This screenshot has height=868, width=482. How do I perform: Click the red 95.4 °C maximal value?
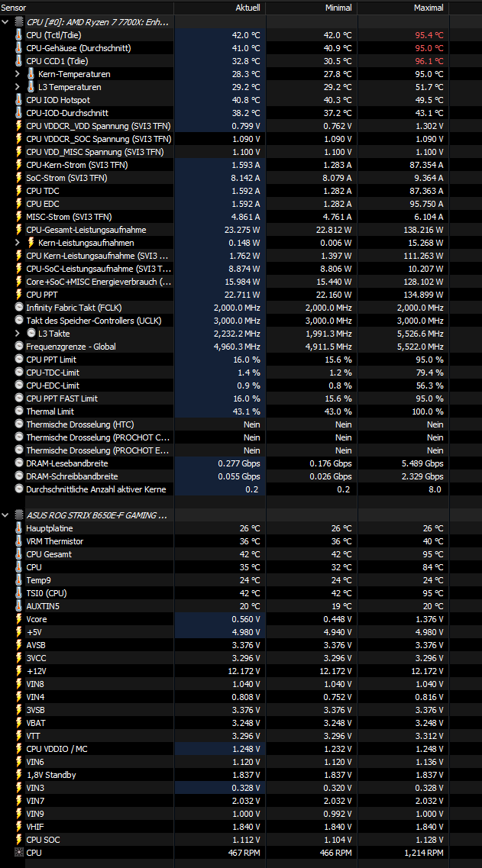click(429, 35)
